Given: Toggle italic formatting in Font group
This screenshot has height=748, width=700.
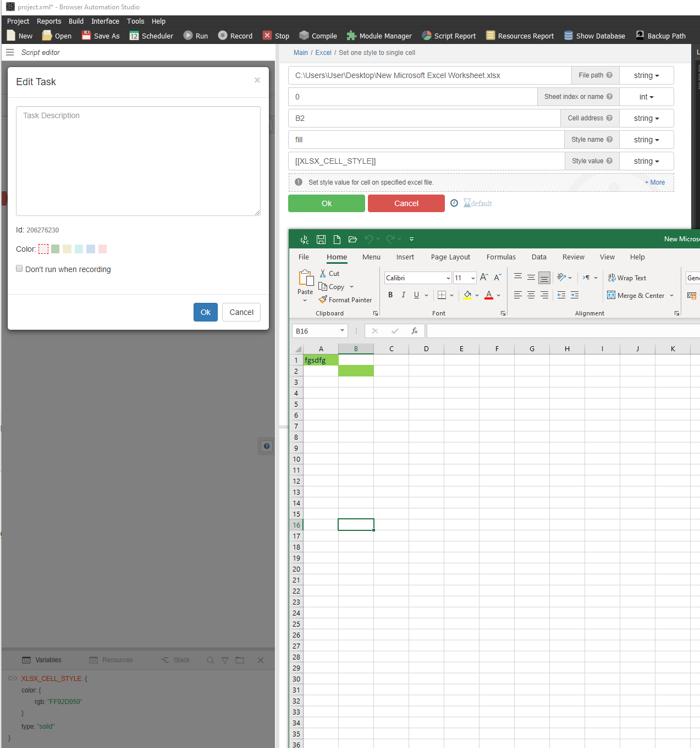Looking at the screenshot, I should (x=404, y=295).
